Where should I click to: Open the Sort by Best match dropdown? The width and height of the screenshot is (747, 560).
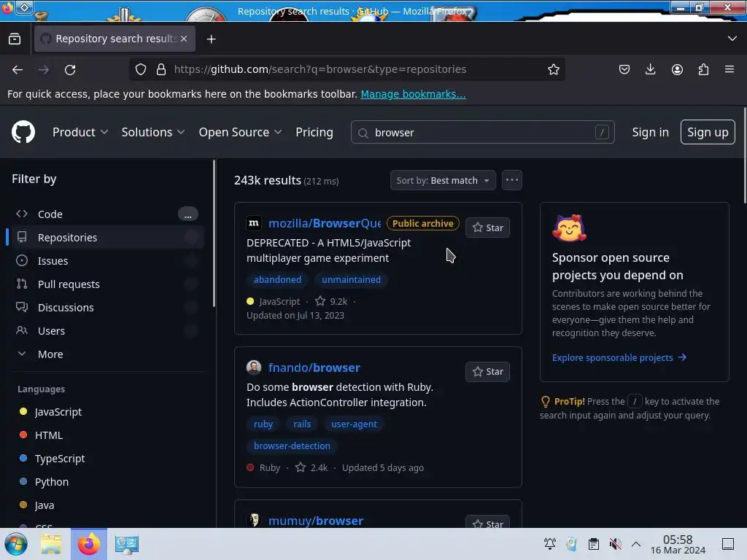[443, 180]
